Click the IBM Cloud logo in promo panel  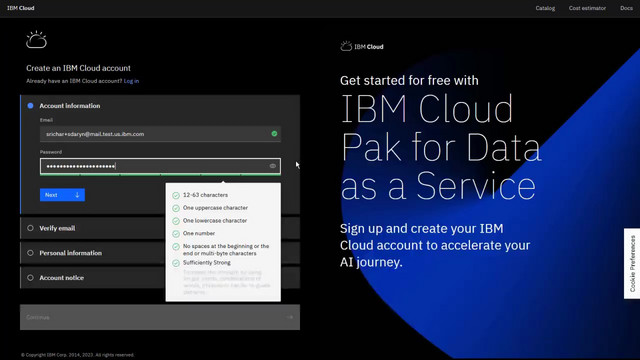(x=362, y=46)
